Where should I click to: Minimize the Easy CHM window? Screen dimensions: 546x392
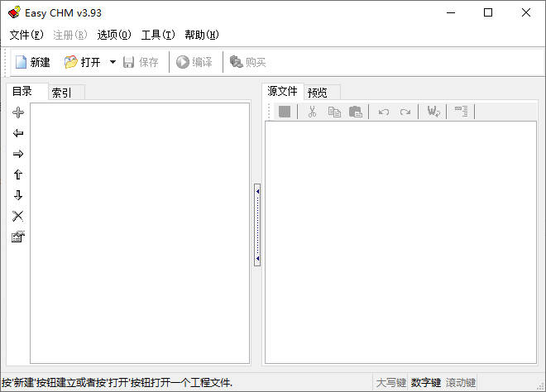451,12
